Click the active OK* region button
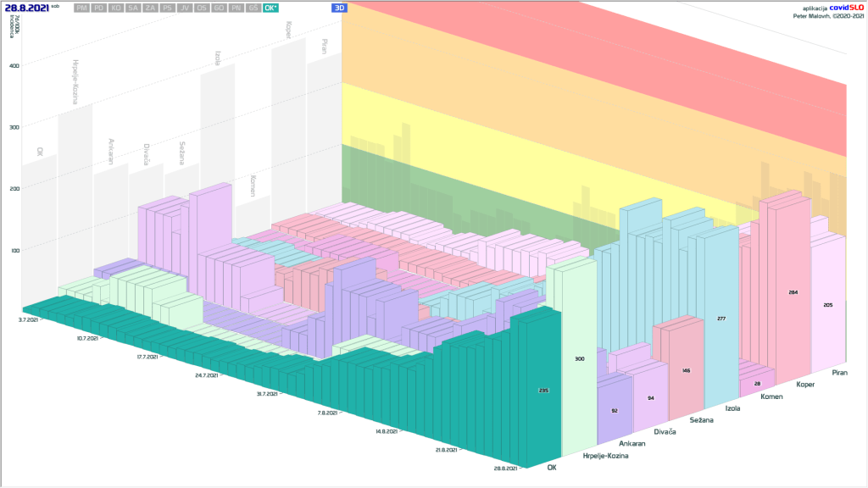868x488 pixels. [x=270, y=8]
